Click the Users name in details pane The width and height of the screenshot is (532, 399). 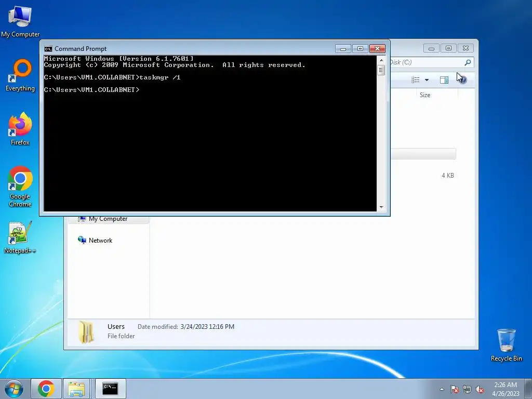pyautogui.click(x=116, y=327)
